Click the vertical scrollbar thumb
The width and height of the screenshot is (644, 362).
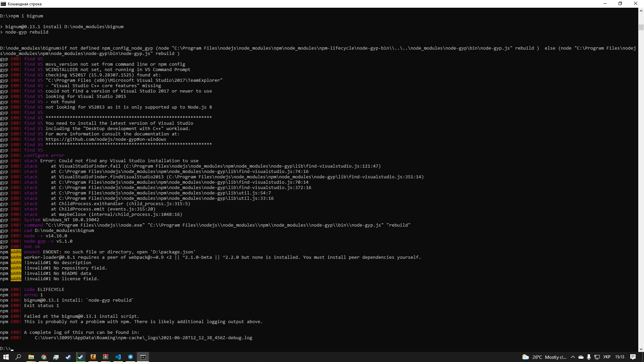(x=641, y=27)
